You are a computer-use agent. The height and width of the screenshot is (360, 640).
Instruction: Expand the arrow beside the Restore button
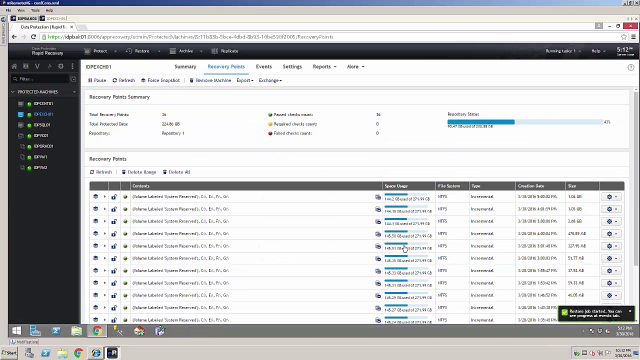159,51
